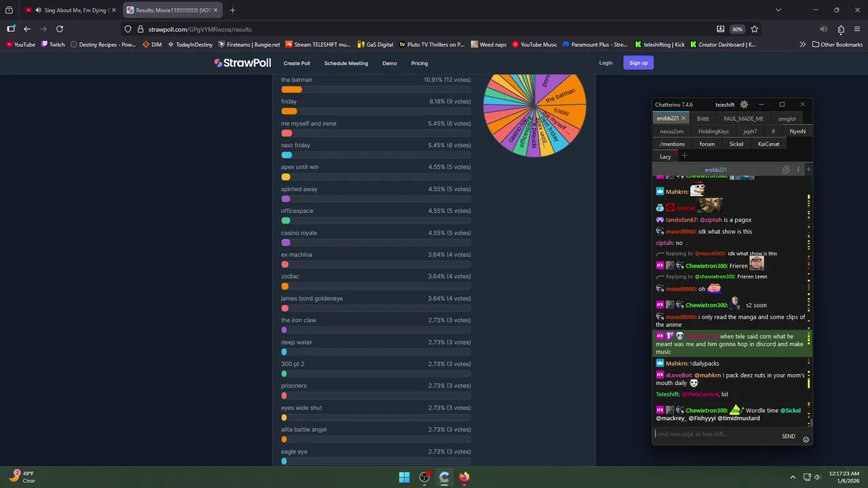Open the Twitch bookmark

pyautogui.click(x=53, y=45)
